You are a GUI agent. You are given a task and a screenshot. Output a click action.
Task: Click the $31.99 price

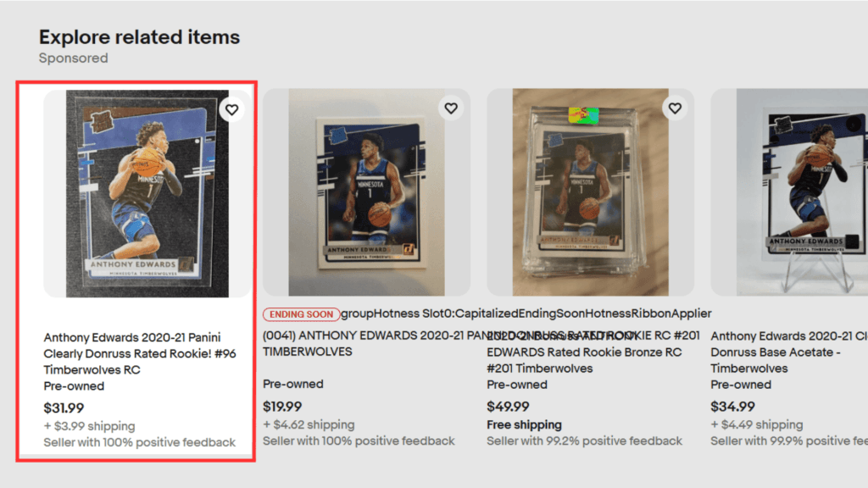pos(64,408)
